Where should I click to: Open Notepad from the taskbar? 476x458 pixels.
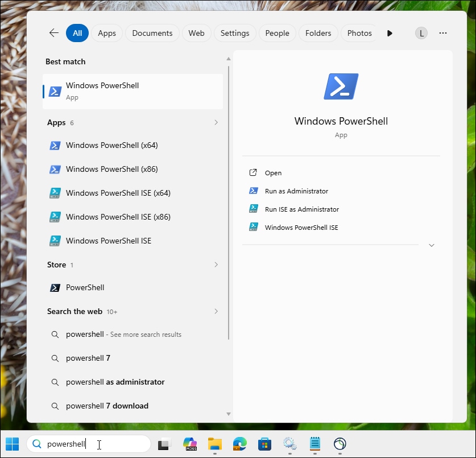click(x=315, y=444)
